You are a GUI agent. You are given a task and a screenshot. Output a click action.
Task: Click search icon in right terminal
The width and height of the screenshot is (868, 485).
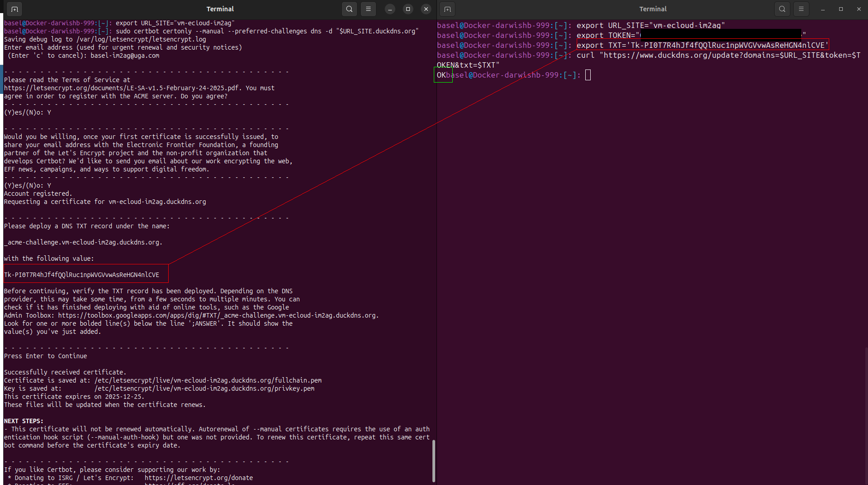click(782, 9)
